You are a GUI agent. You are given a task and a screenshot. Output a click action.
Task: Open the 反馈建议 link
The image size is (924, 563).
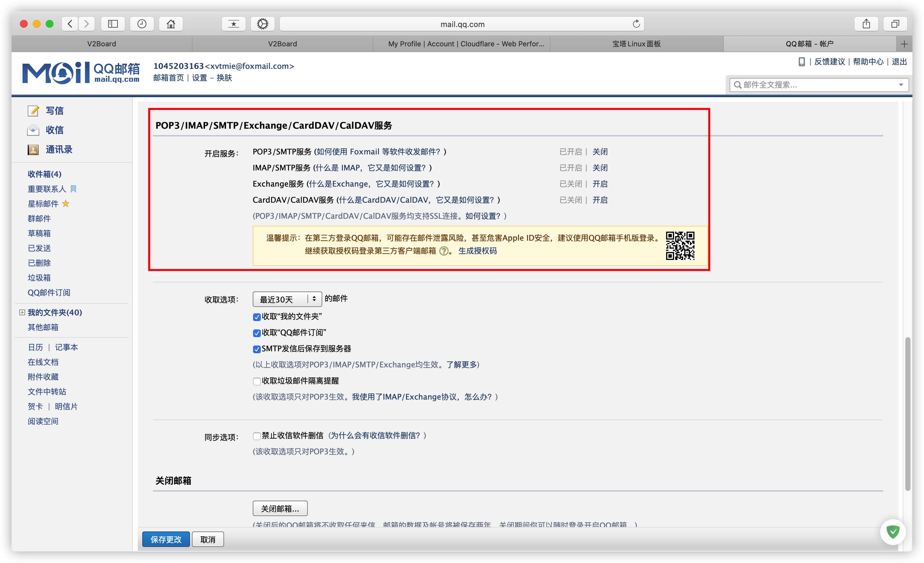pos(829,62)
